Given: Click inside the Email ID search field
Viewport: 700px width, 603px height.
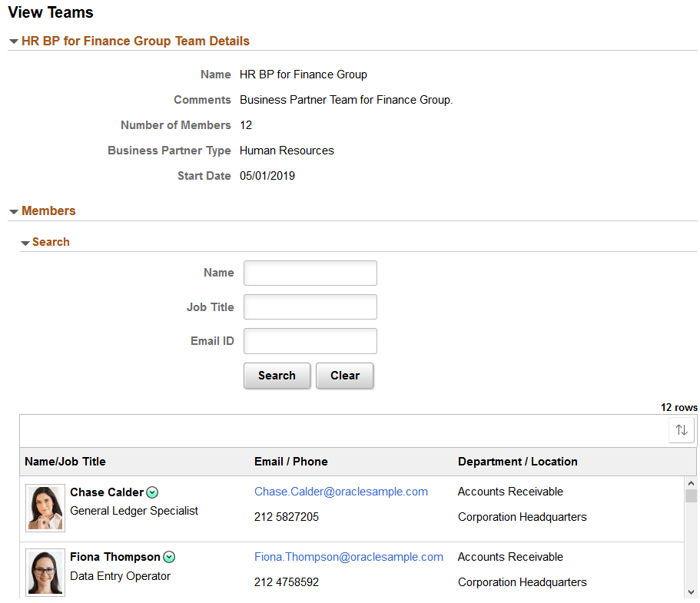Looking at the screenshot, I should (310, 340).
